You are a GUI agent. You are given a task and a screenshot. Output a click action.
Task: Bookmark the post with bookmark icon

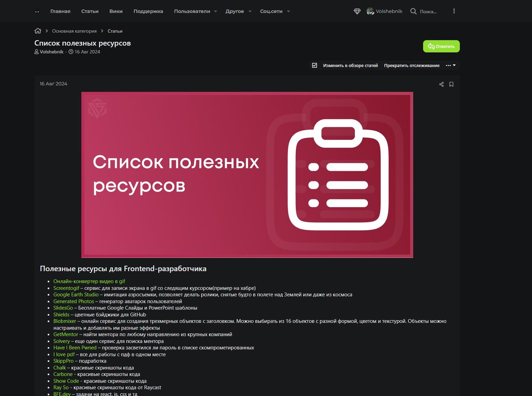[451, 84]
